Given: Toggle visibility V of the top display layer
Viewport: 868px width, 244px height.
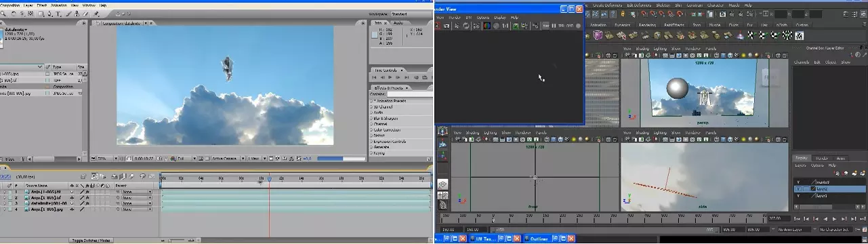Looking at the screenshot, I should point(798,182).
